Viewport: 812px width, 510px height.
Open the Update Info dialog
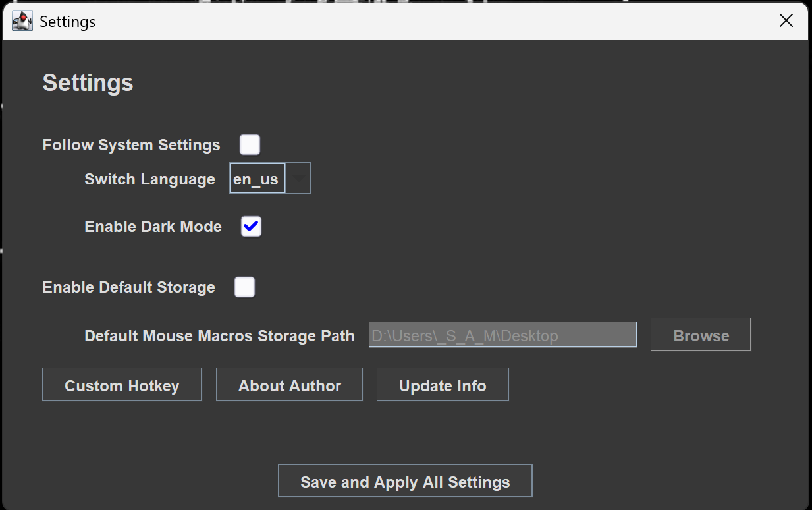click(x=442, y=384)
